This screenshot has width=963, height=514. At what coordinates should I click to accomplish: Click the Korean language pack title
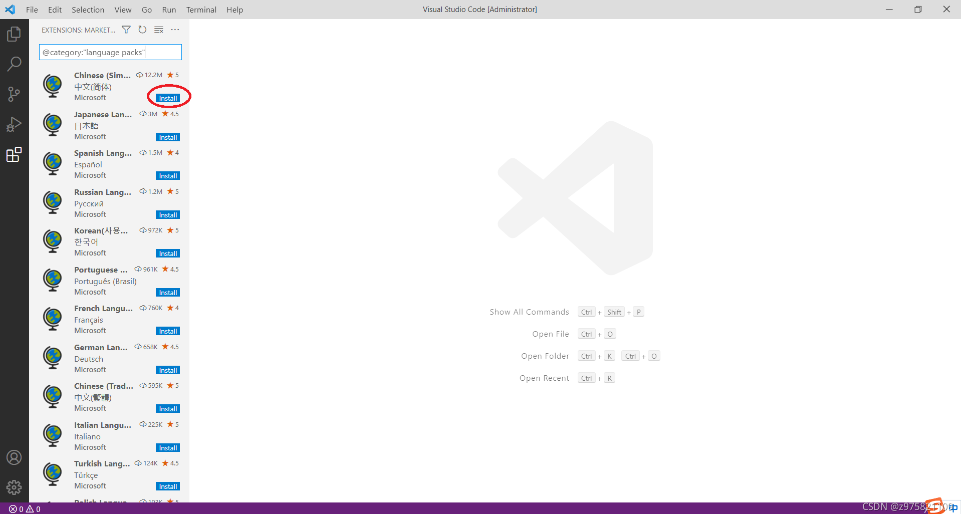click(x=101, y=231)
